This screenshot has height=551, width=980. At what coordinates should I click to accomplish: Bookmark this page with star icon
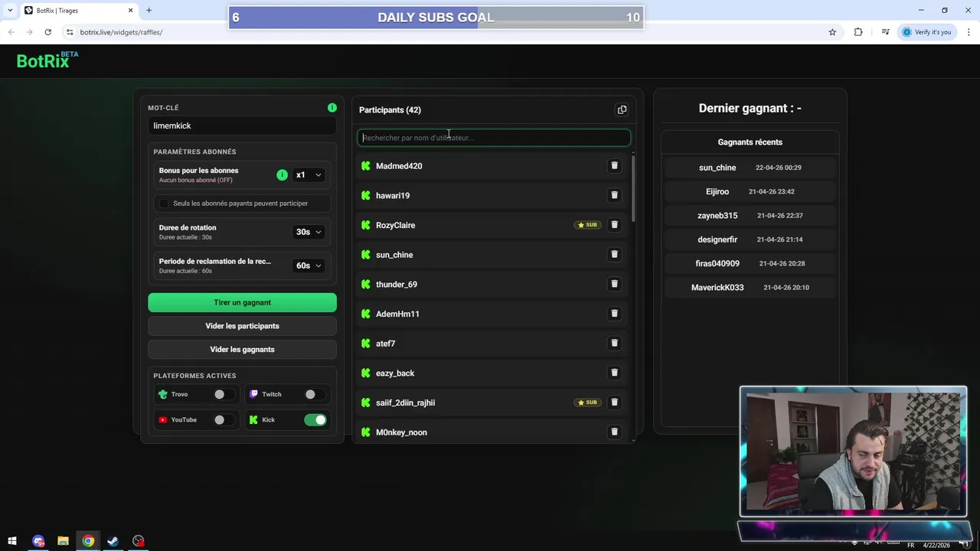[x=832, y=32]
